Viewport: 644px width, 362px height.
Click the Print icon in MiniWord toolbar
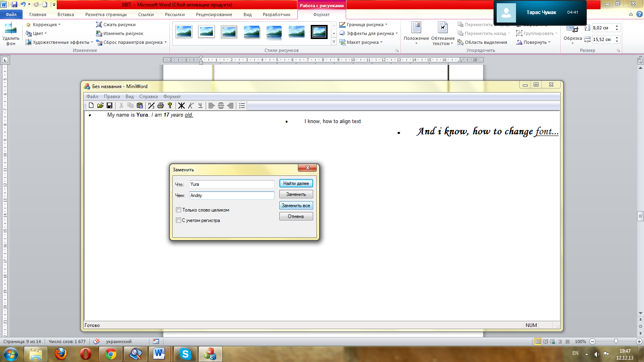[x=161, y=105]
